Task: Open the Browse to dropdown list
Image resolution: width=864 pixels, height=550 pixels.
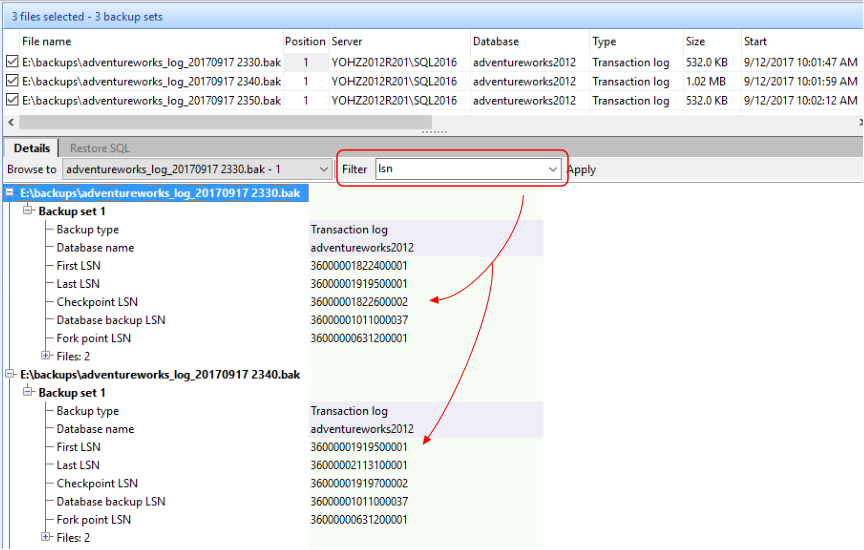Action: coord(322,169)
